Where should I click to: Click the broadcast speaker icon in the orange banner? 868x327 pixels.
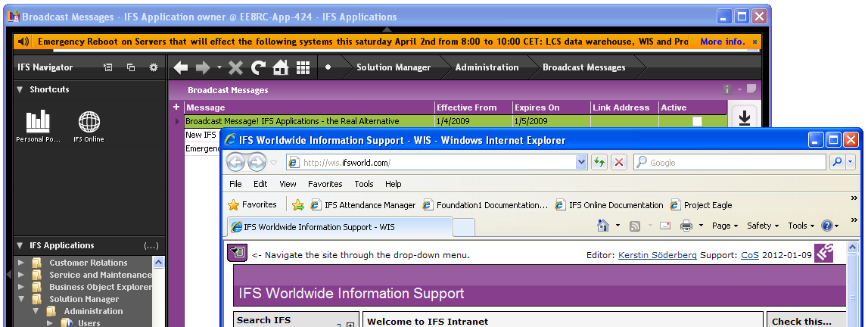(23, 42)
